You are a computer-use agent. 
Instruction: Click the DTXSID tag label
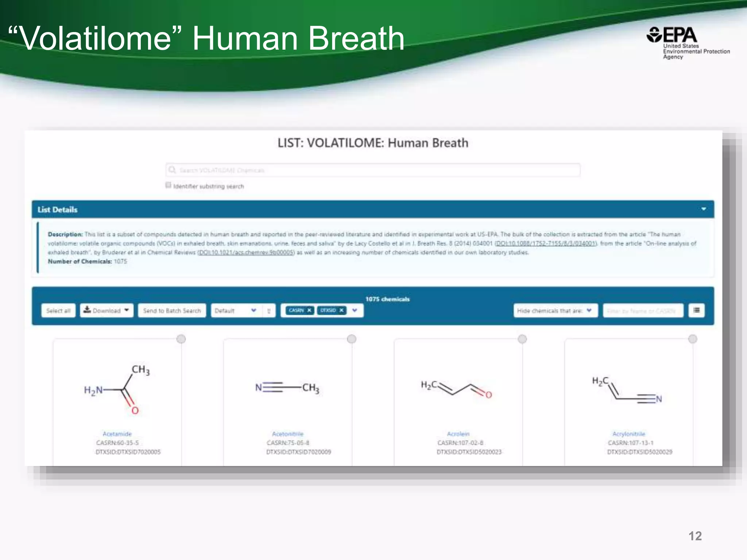click(x=328, y=310)
